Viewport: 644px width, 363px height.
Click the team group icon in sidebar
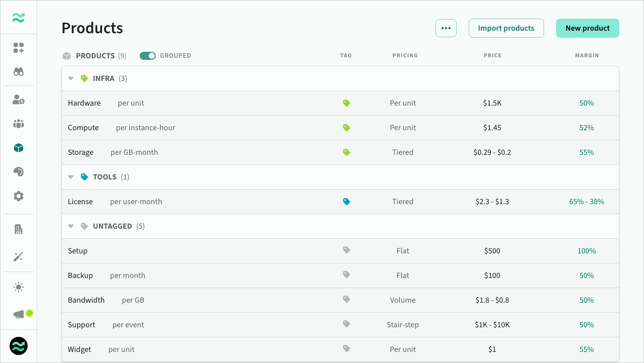pyautogui.click(x=19, y=124)
